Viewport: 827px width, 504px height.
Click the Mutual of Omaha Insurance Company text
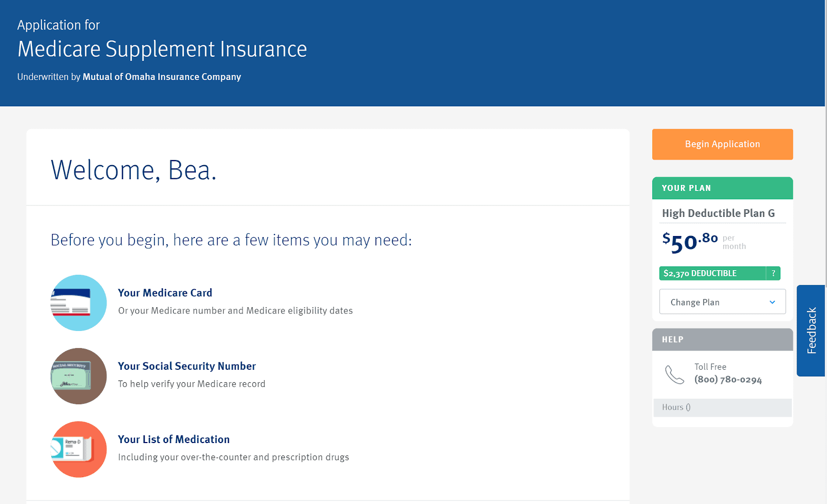click(162, 77)
